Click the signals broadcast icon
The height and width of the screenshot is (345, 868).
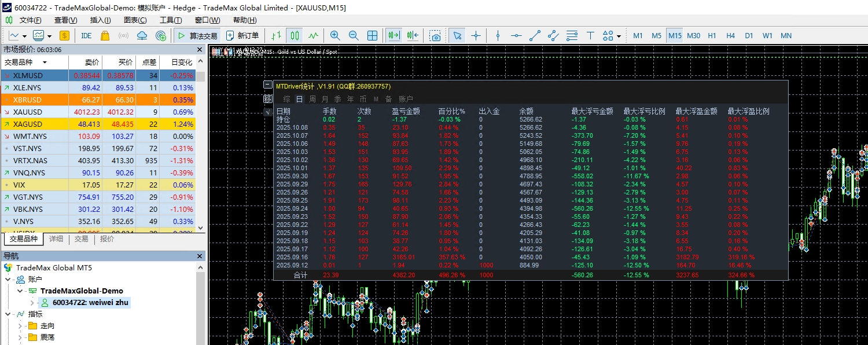point(123,35)
